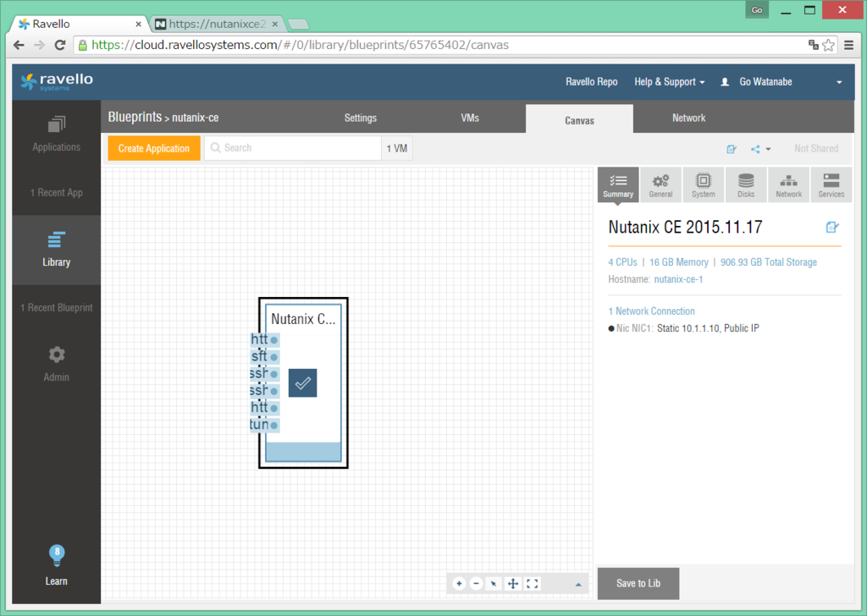Zoom out on the canvas
This screenshot has height=616, width=867.
point(476,583)
